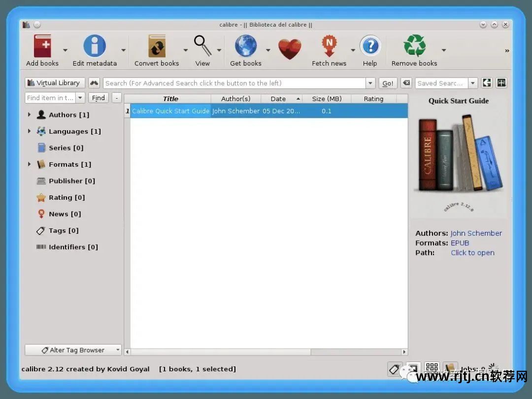Viewport: 532px width, 399px height.
Task: Expand the Authors tree category
Action: point(29,115)
